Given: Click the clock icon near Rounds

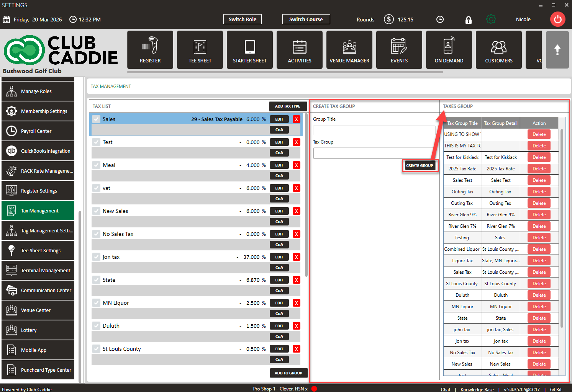Looking at the screenshot, I should point(440,20).
